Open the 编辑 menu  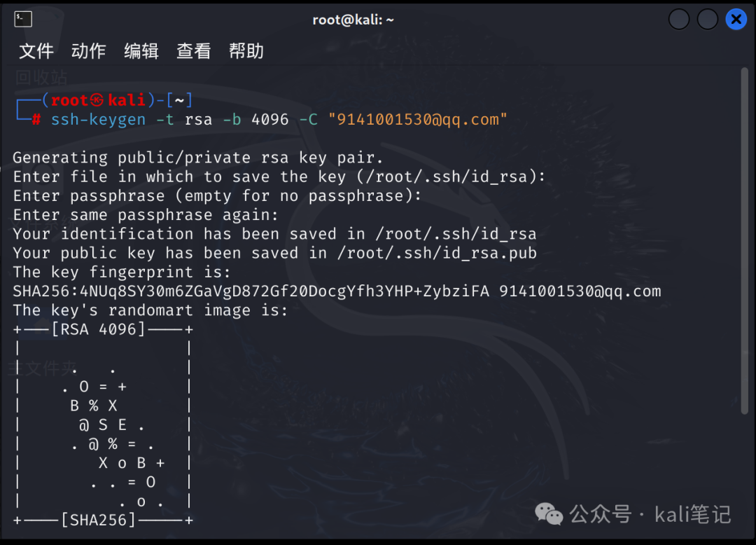(141, 51)
